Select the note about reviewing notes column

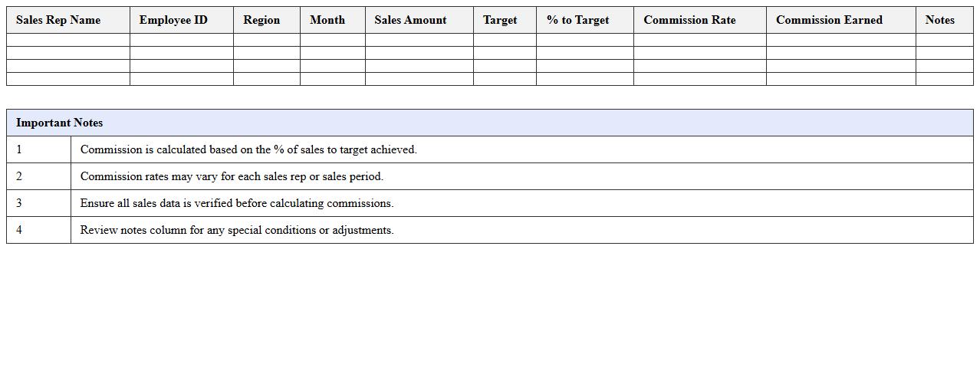point(237,230)
